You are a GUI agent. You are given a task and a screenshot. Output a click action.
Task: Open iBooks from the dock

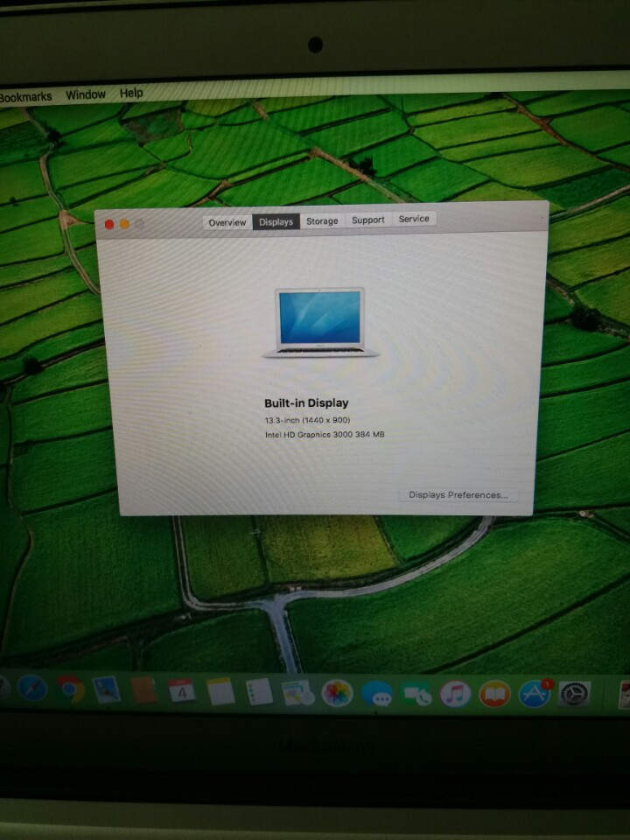pyautogui.click(x=494, y=695)
